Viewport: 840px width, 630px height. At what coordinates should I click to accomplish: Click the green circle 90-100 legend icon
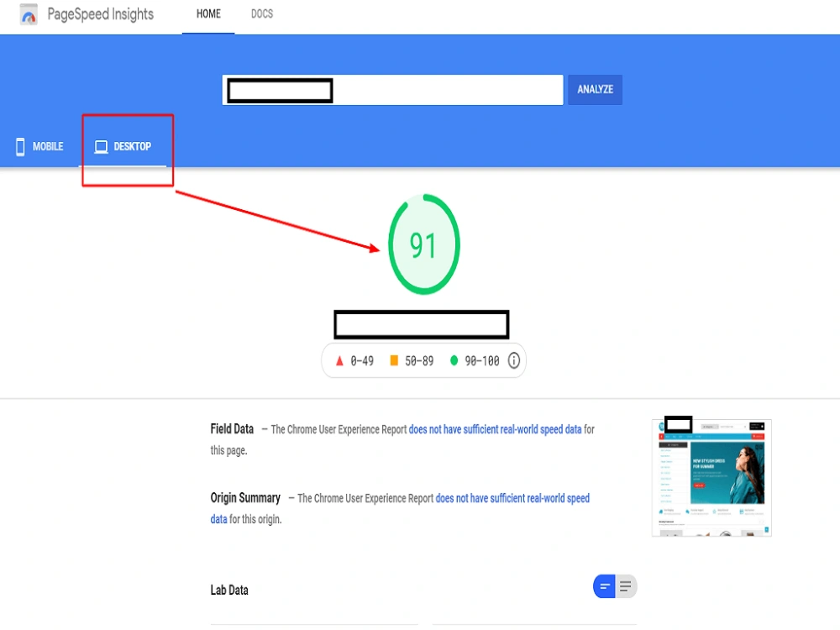pyautogui.click(x=454, y=360)
